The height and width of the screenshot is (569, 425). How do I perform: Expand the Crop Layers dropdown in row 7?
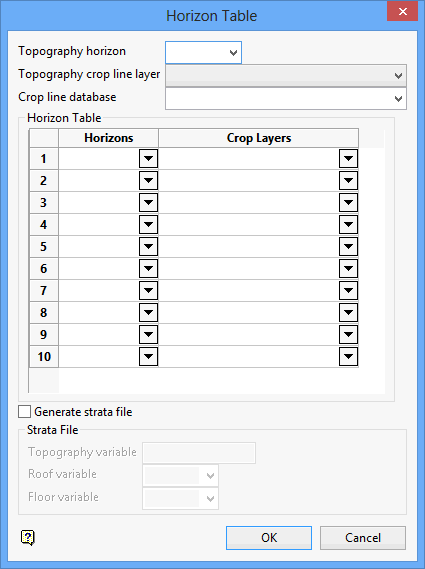coord(348,291)
